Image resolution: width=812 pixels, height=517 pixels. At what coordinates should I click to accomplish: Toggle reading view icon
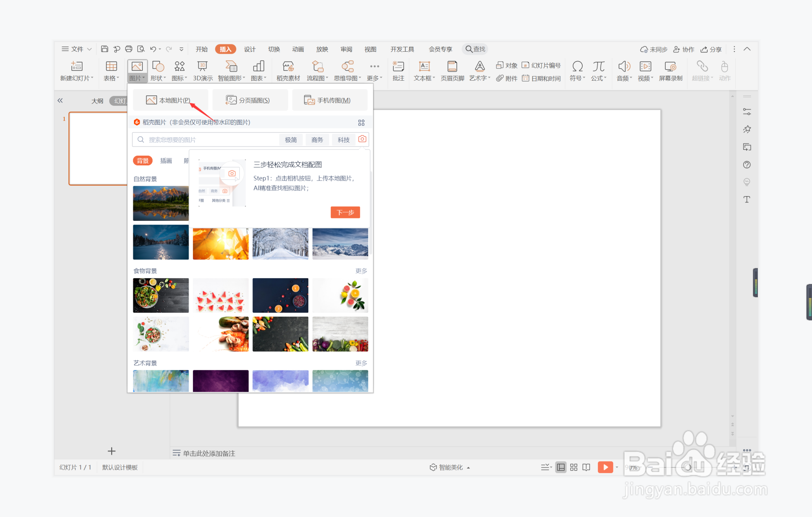[586, 467]
